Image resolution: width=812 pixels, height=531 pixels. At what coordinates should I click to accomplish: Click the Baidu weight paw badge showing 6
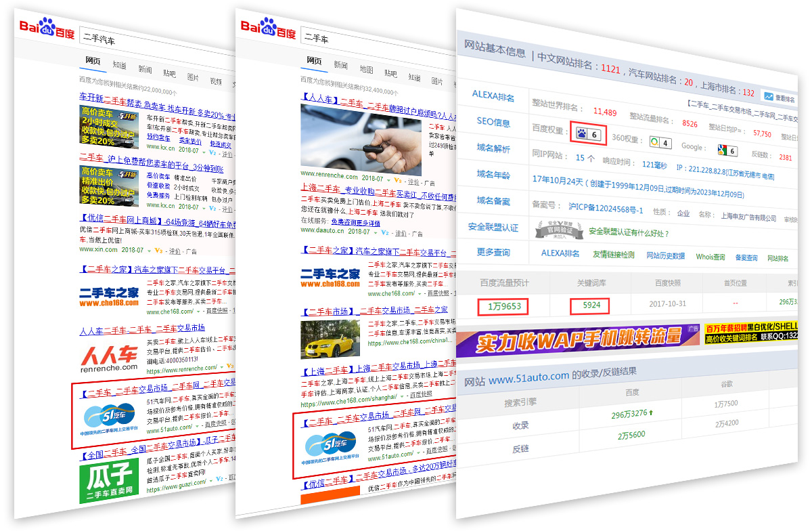587,134
